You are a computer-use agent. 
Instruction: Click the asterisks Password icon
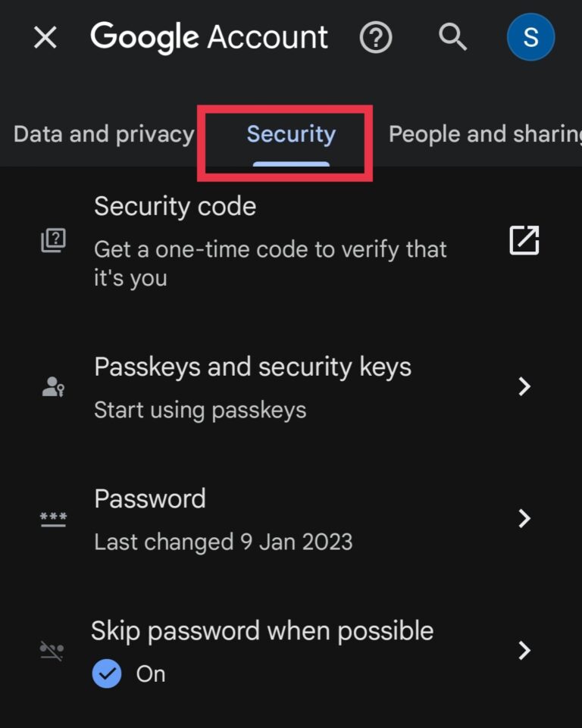point(53,518)
